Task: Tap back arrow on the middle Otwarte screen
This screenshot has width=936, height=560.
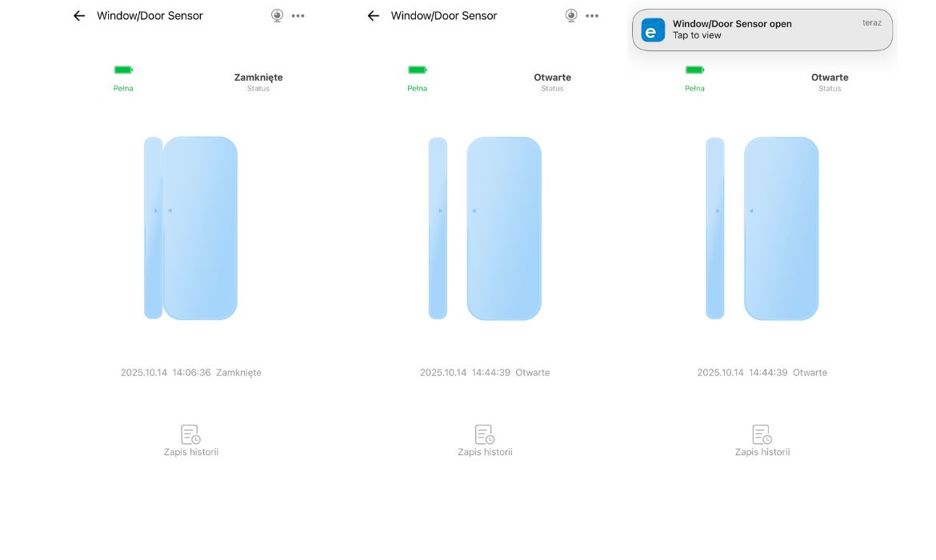Action: click(x=373, y=16)
